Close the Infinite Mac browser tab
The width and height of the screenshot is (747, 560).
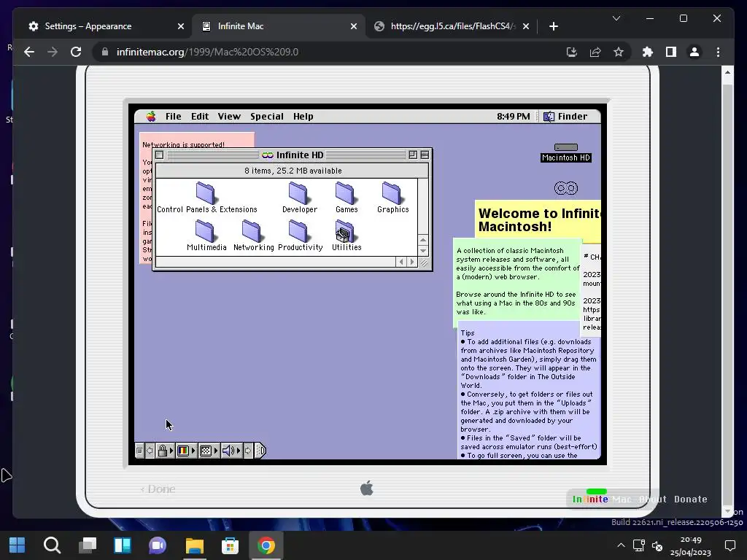[354, 26]
